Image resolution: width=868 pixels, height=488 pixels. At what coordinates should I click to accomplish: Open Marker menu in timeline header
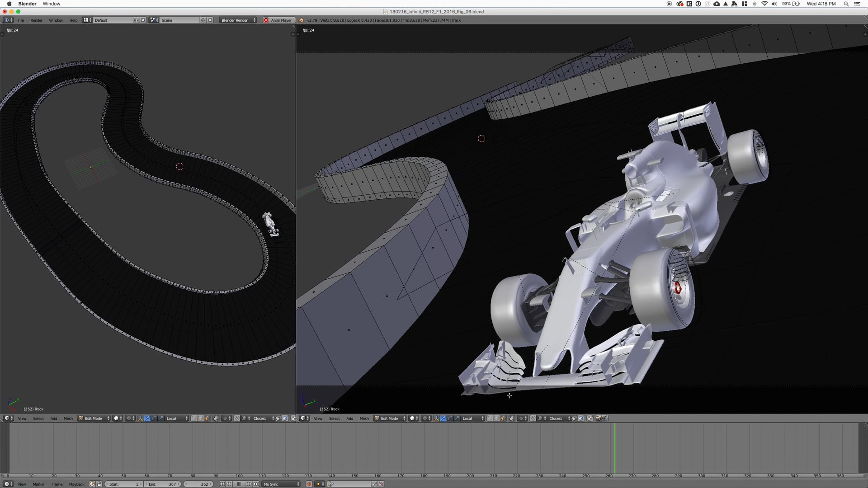(39, 484)
